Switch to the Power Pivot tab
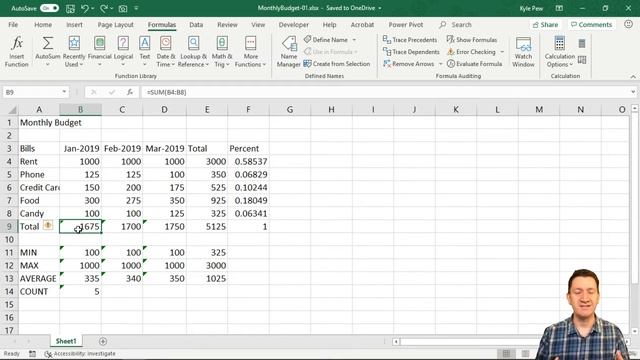The width and height of the screenshot is (640, 360). [x=406, y=24]
